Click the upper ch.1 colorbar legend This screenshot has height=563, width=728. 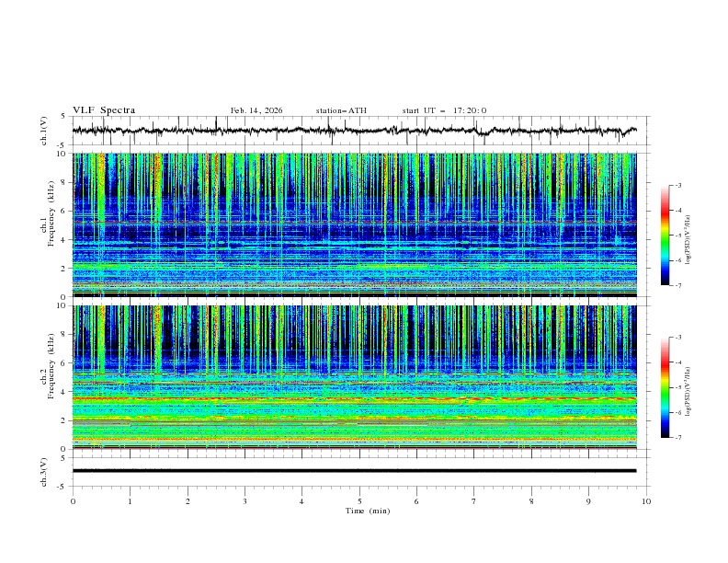665,236
